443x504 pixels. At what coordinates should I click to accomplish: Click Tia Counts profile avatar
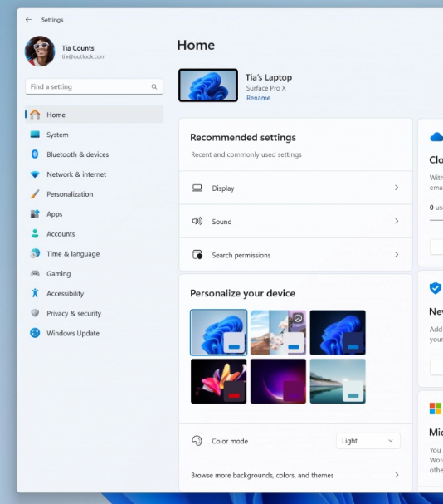(40, 51)
